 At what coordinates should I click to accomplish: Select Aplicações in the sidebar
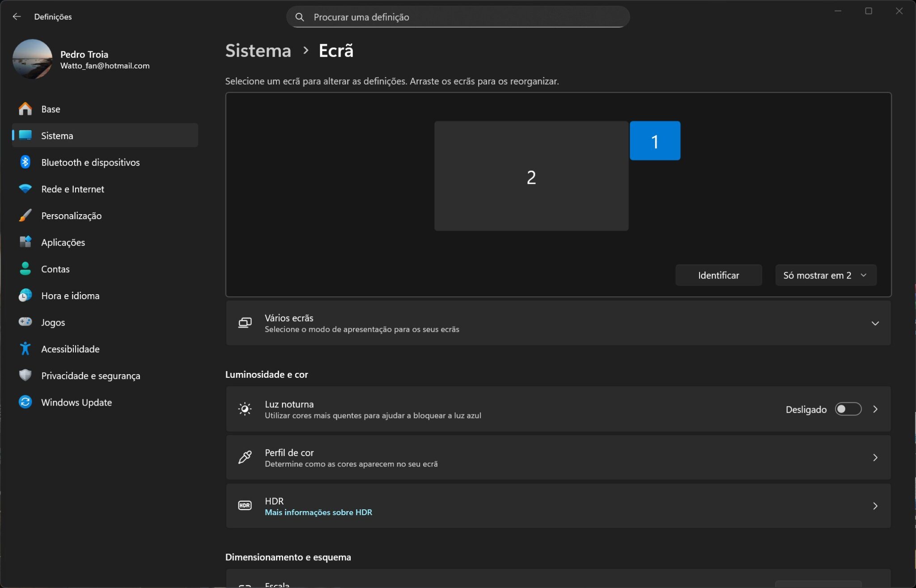pos(63,242)
